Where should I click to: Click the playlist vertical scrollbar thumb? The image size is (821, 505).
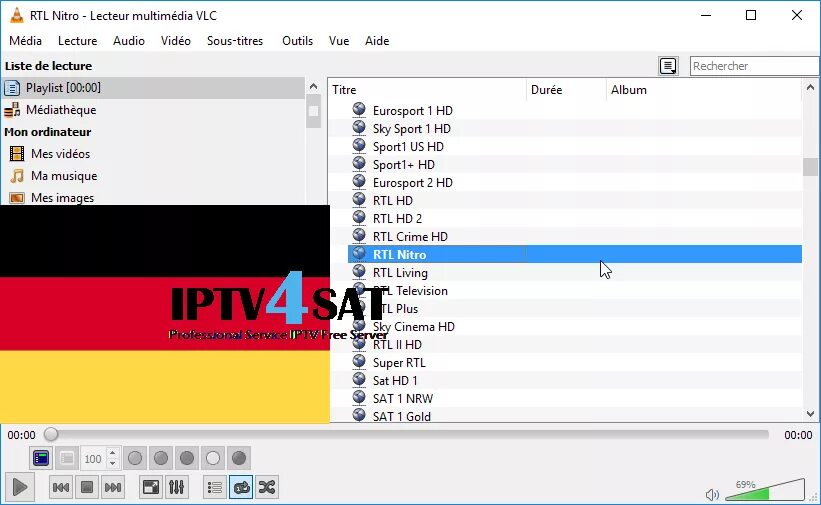pyautogui.click(x=811, y=167)
